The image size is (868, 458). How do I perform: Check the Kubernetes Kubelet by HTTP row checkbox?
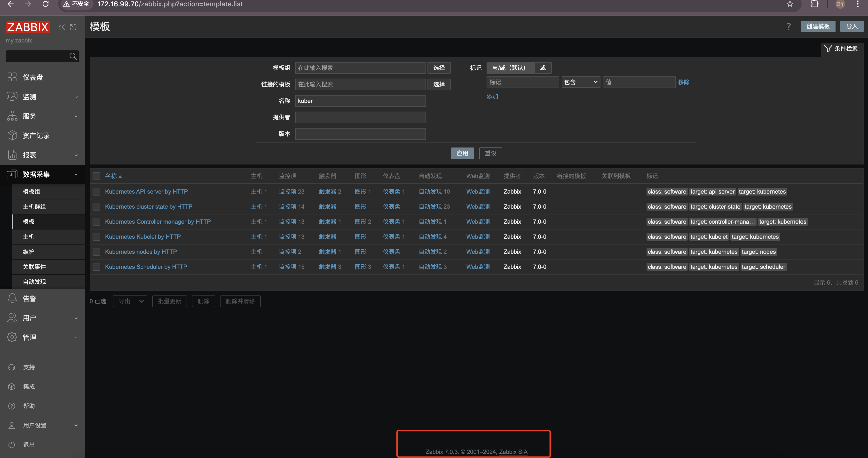(x=96, y=237)
